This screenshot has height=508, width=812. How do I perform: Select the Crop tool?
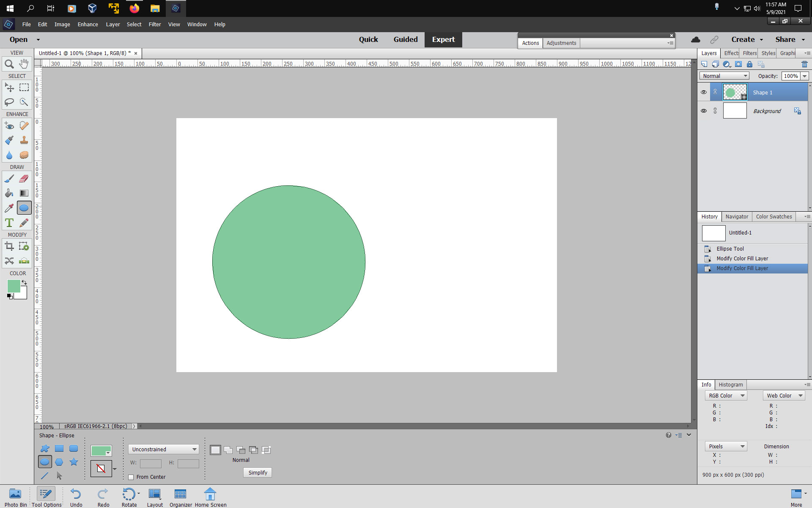9,246
